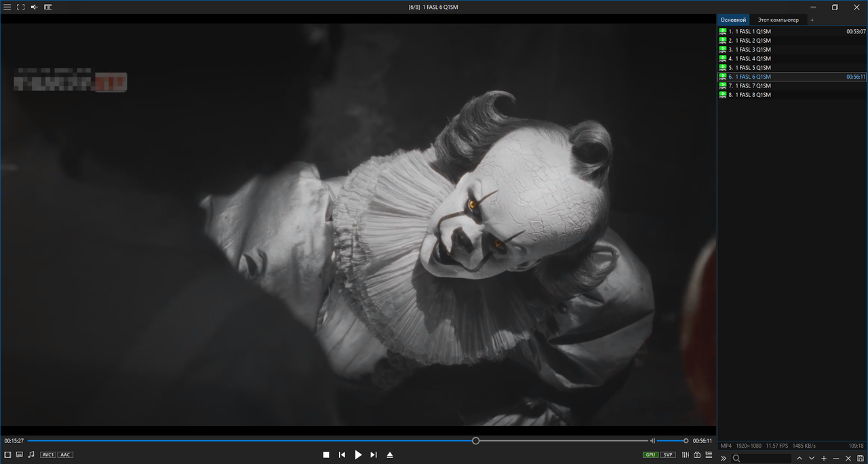Image resolution: width=868 pixels, height=464 pixels.
Task: Adjust the volume slider knob
Action: (686, 441)
